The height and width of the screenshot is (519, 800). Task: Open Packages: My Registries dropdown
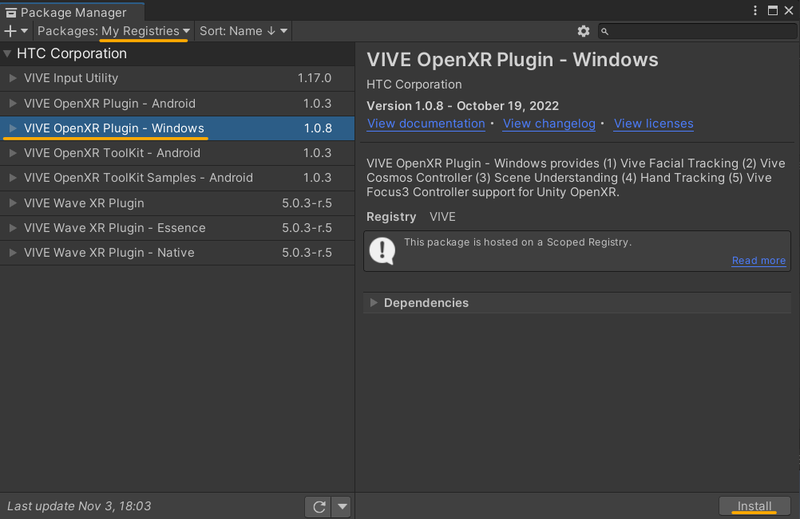click(114, 31)
